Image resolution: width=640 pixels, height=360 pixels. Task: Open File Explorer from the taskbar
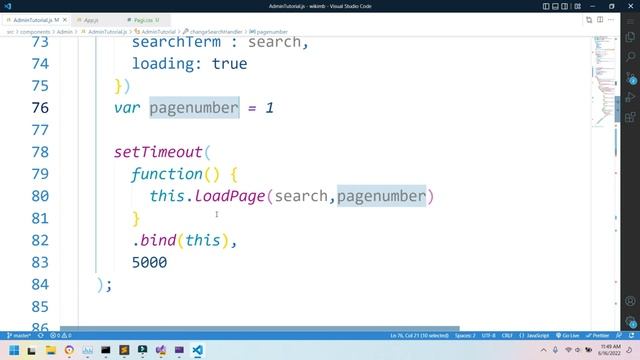click(x=51, y=350)
